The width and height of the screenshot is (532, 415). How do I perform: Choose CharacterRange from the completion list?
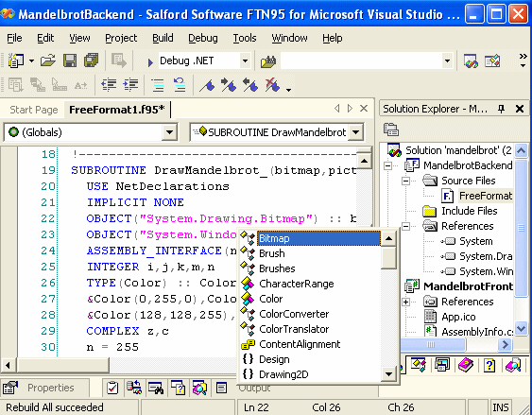[x=296, y=284]
